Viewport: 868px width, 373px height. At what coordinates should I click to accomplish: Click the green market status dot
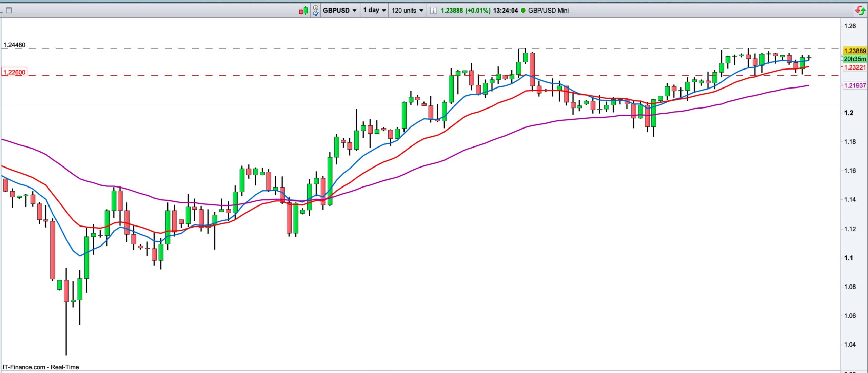tap(522, 11)
